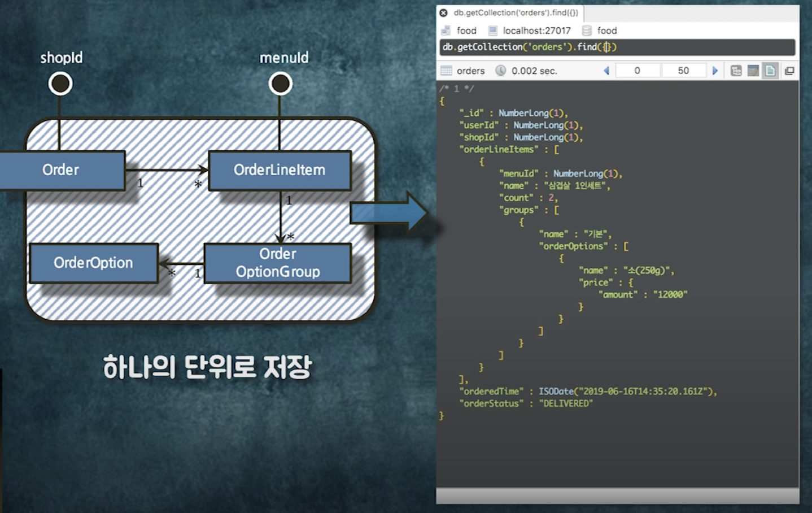
Task: Click the "orderOptions" : [ line
Action: pos(584,246)
